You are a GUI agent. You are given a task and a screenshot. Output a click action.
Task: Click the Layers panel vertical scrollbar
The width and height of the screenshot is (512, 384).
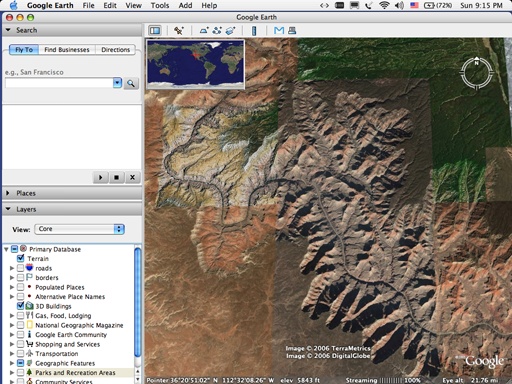(x=138, y=303)
